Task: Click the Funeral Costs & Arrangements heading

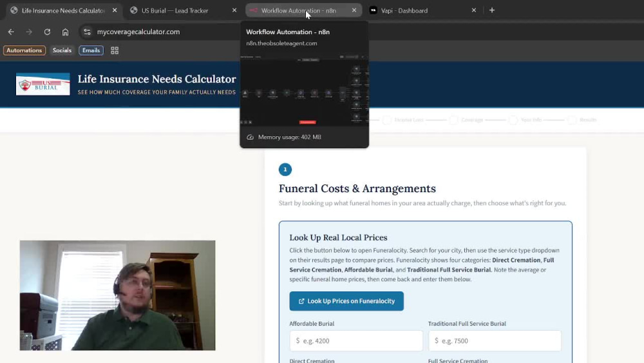Action: [x=357, y=188]
